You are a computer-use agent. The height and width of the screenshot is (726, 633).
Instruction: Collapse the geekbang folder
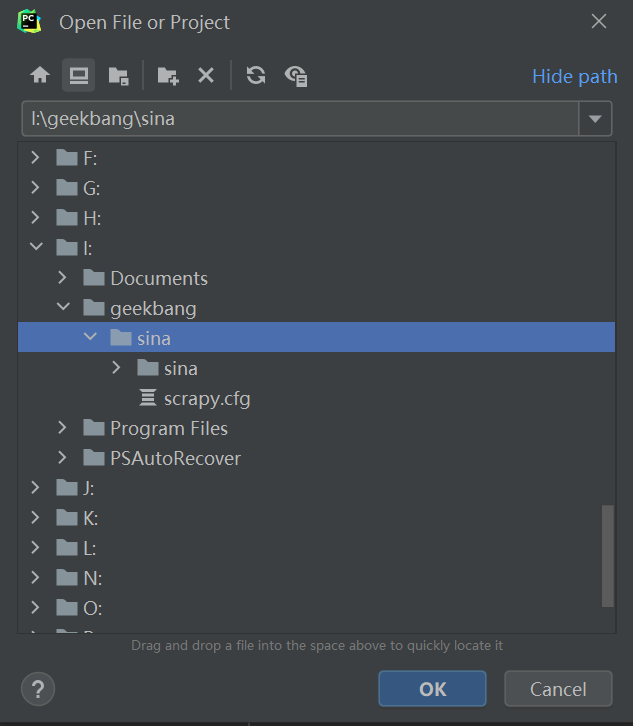[62, 308]
